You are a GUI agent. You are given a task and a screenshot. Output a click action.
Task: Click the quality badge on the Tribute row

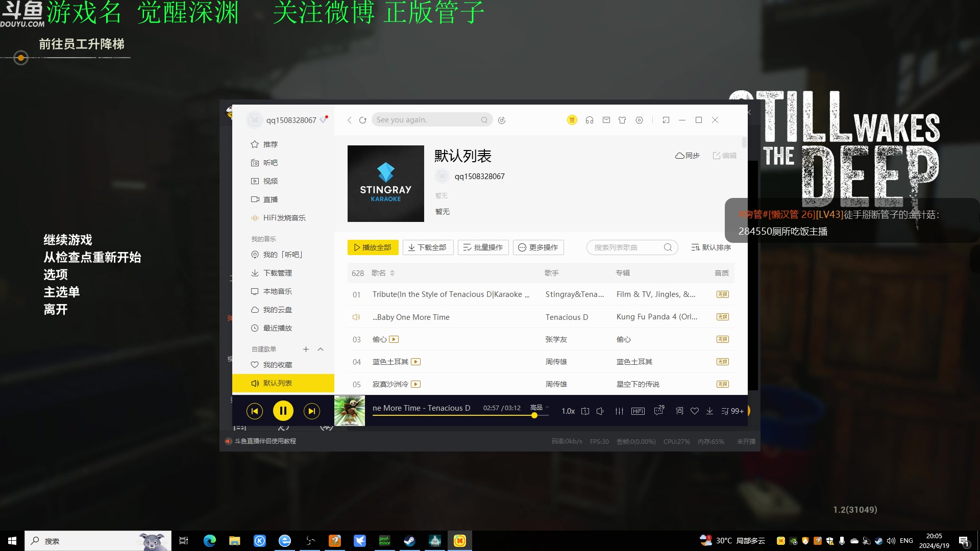tap(722, 294)
